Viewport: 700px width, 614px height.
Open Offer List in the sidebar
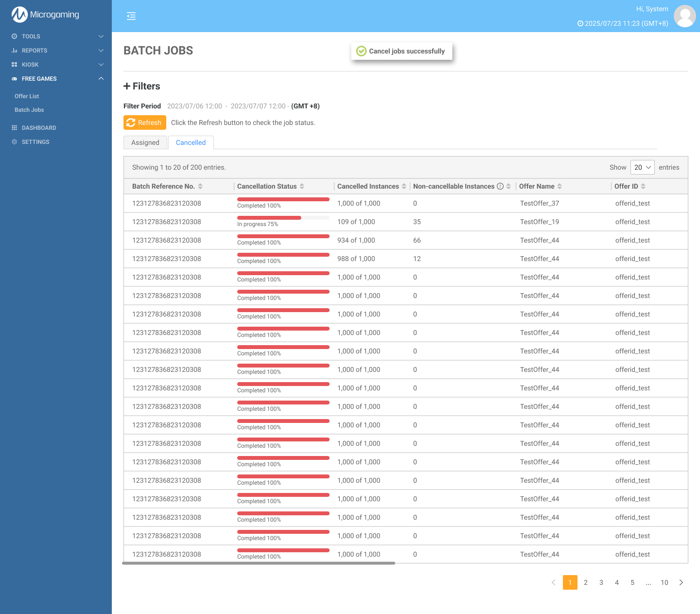click(x=27, y=96)
